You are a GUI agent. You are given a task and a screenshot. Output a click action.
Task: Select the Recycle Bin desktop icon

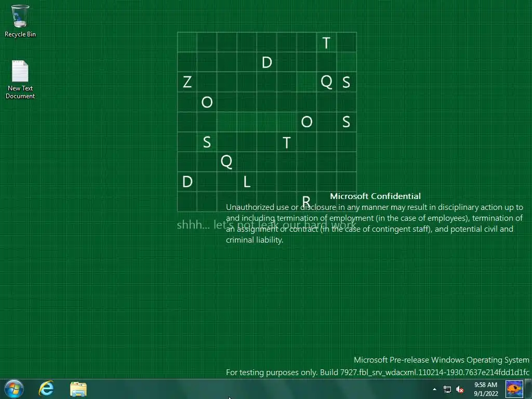[x=20, y=21]
